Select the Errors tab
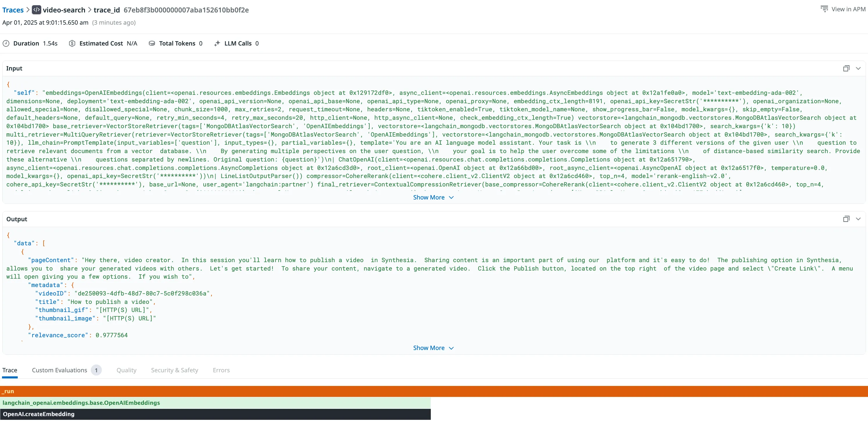Viewport: 868px width, 439px height. pyautogui.click(x=221, y=370)
